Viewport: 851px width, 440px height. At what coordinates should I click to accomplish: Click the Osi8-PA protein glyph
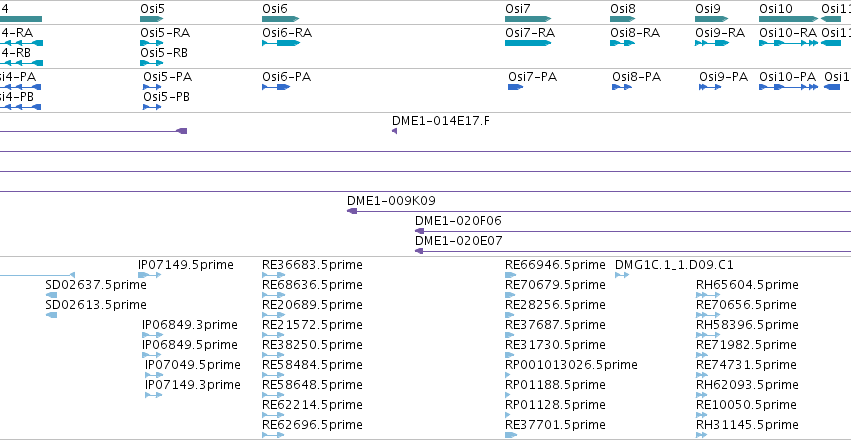[x=622, y=87]
